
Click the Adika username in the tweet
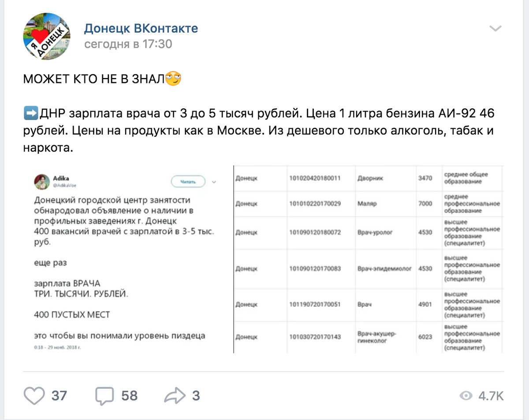tap(61, 178)
